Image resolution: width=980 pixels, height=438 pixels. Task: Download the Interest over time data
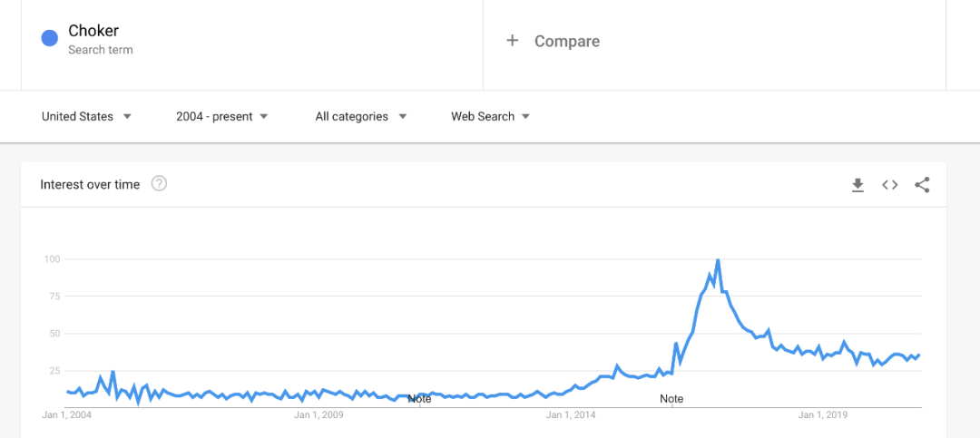pos(857,184)
